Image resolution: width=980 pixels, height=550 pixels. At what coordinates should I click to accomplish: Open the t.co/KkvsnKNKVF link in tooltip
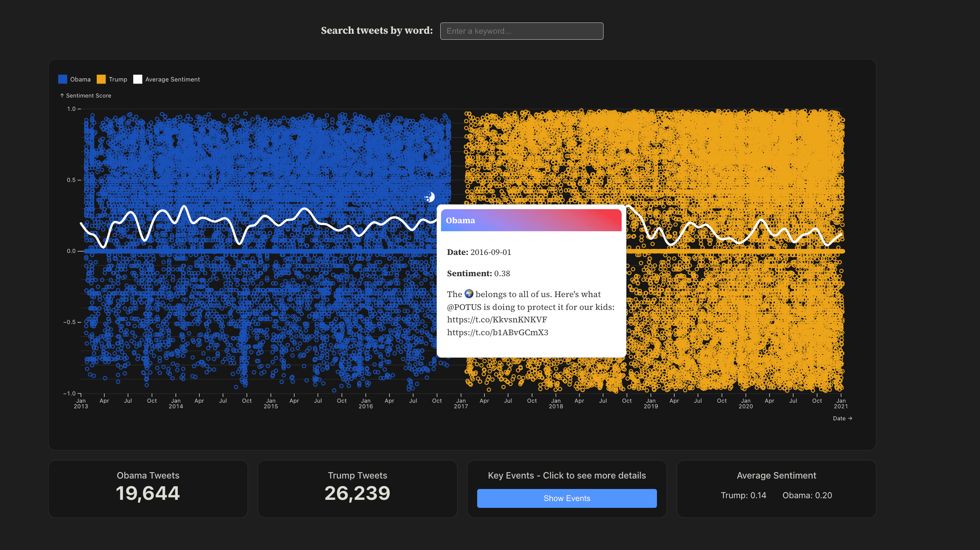pyautogui.click(x=497, y=320)
